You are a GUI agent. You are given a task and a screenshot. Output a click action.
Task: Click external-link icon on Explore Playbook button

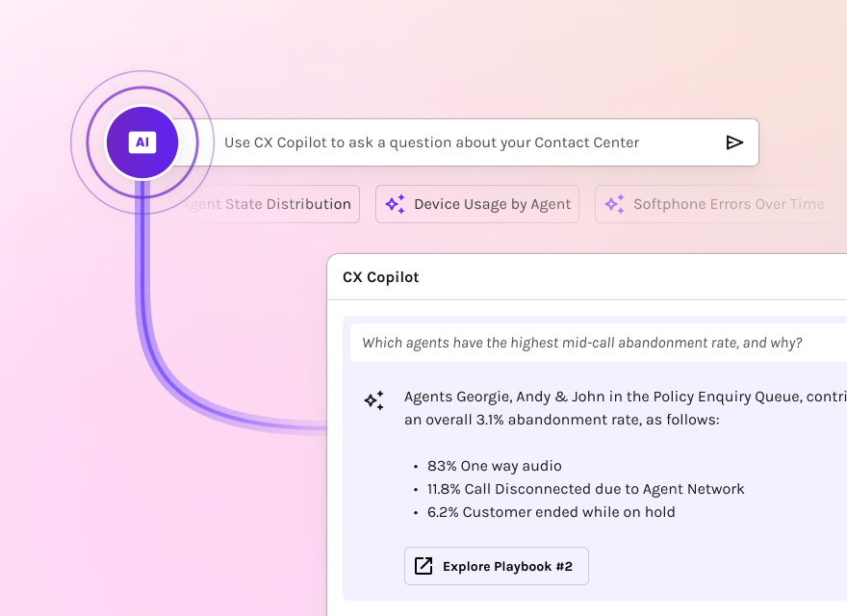423,566
